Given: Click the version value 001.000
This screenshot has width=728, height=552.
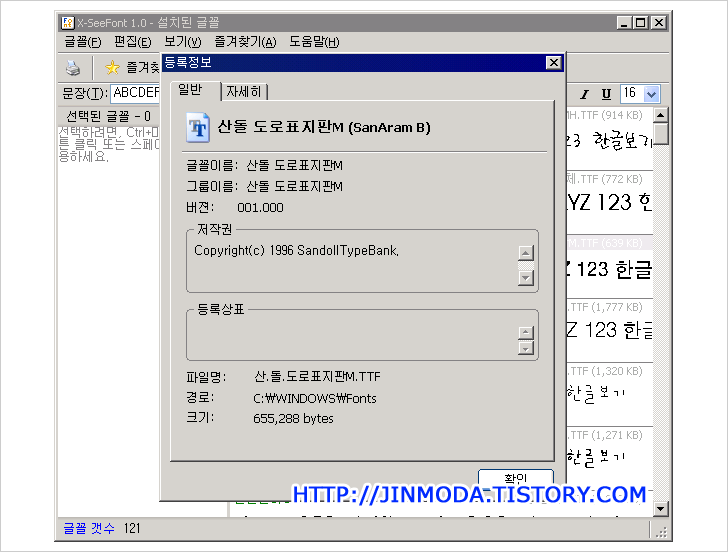Looking at the screenshot, I should [x=260, y=208].
